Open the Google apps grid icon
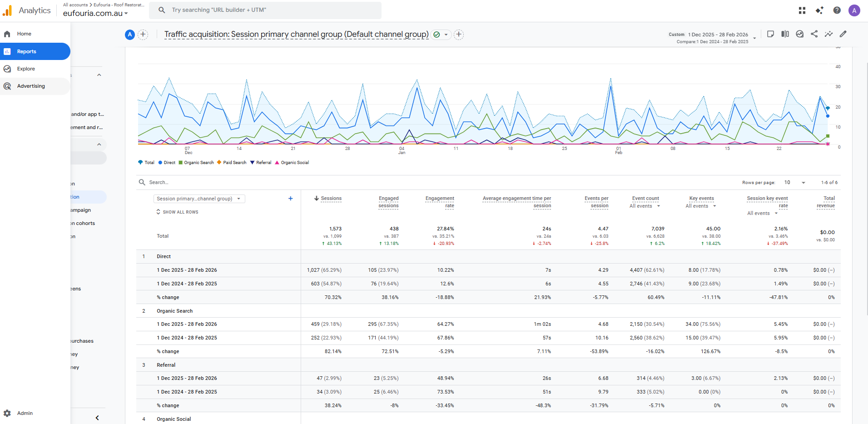This screenshot has height=424, width=868. [x=802, y=10]
